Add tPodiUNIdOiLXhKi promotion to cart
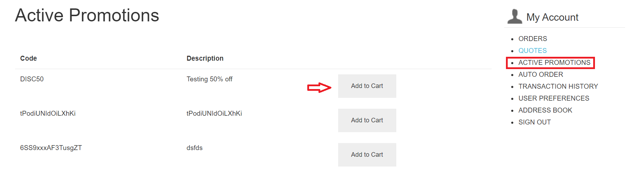This screenshot has height=176, width=644. click(367, 120)
